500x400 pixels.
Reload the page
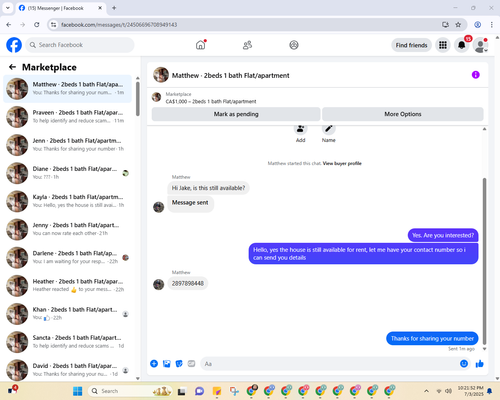click(37, 25)
